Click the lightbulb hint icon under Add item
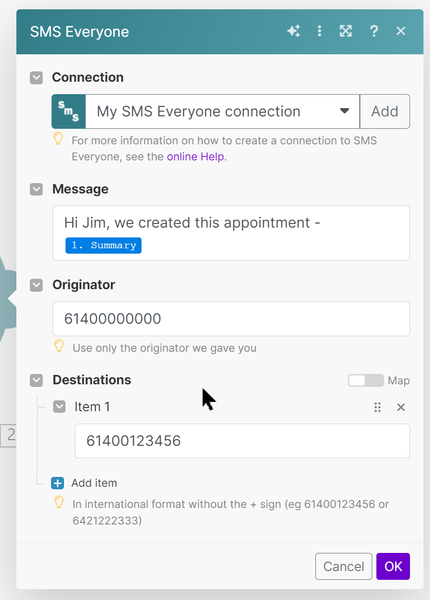 pyautogui.click(x=59, y=502)
